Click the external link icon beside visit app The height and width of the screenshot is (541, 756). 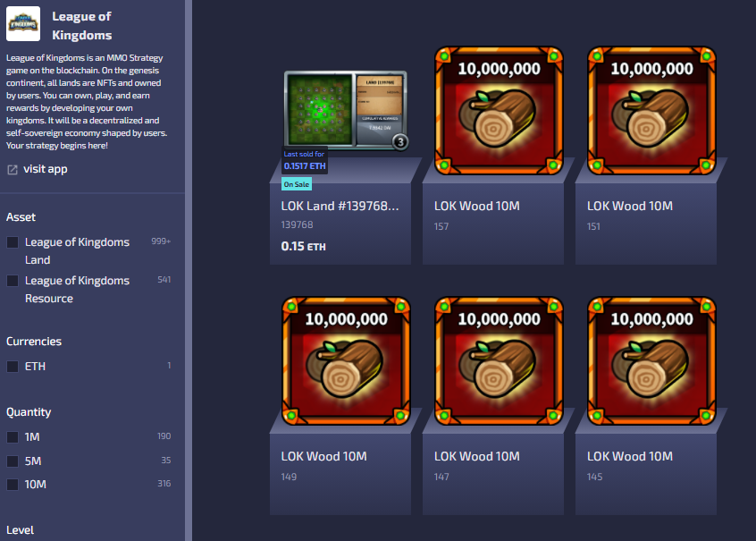pos(13,169)
